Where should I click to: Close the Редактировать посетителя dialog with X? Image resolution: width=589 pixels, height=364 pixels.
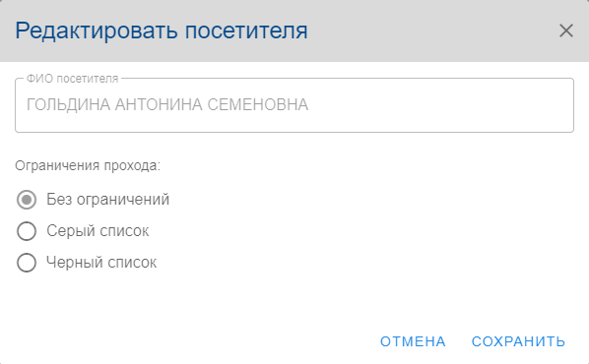coord(566,30)
